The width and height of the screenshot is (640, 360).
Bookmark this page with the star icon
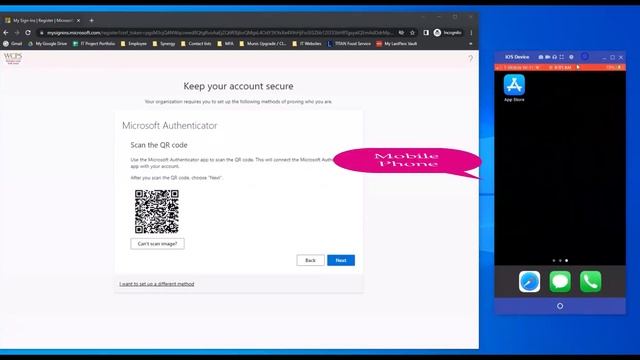(412, 33)
